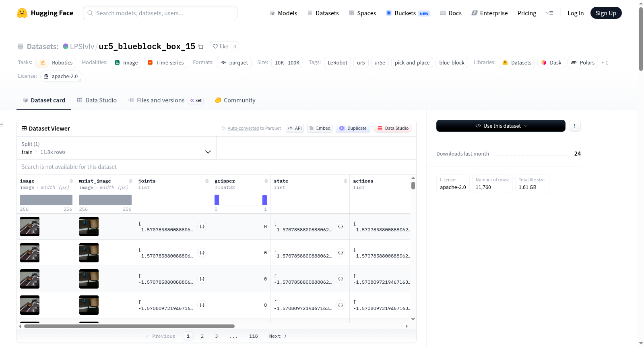Toggle the left sidebar menu icon

pyautogui.click(x=2, y=125)
